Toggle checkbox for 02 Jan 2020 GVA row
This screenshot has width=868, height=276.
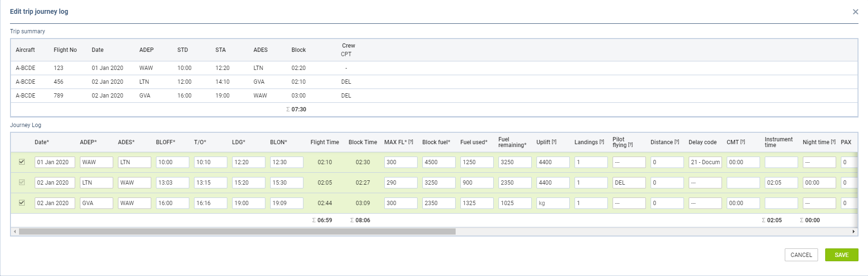[x=22, y=203]
